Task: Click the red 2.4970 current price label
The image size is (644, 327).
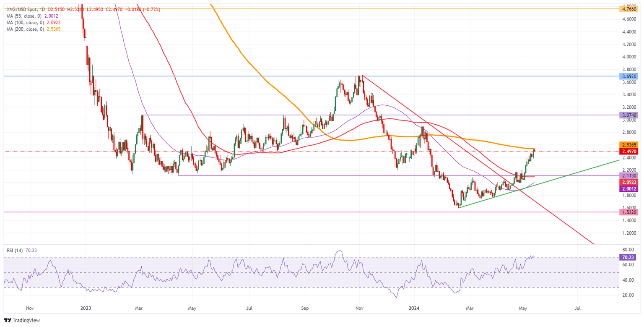Action: [628, 152]
